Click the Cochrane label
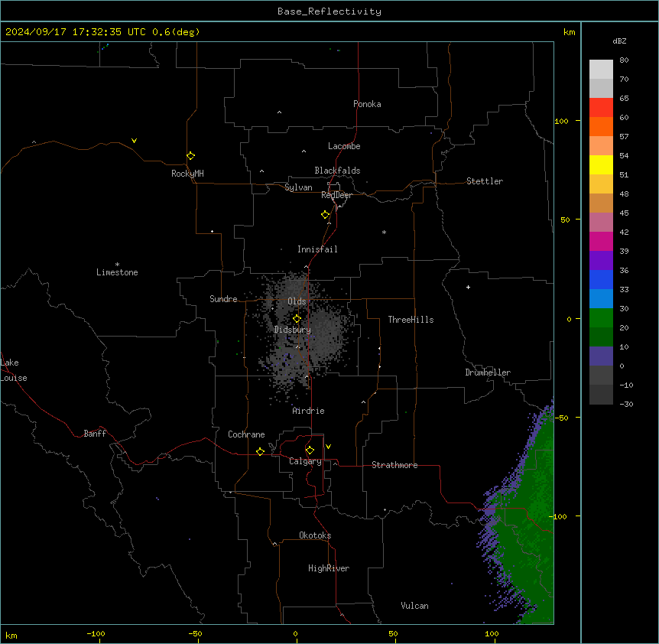This screenshot has width=659, height=644. (x=246, y=434)
